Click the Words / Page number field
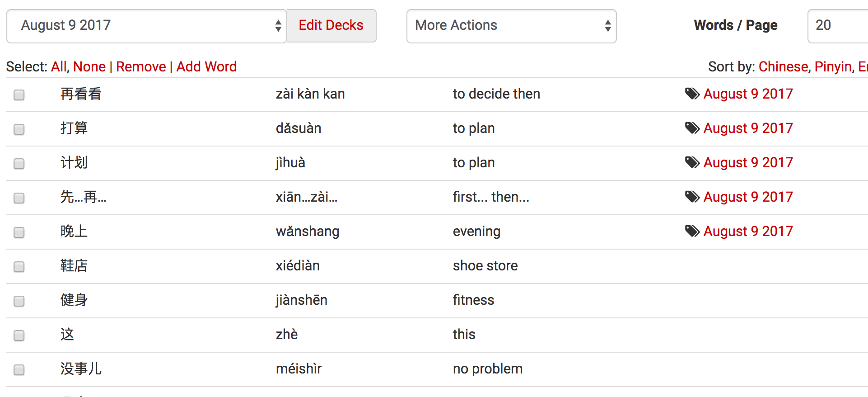Screen dimensions: 868x397 (837, 26)
